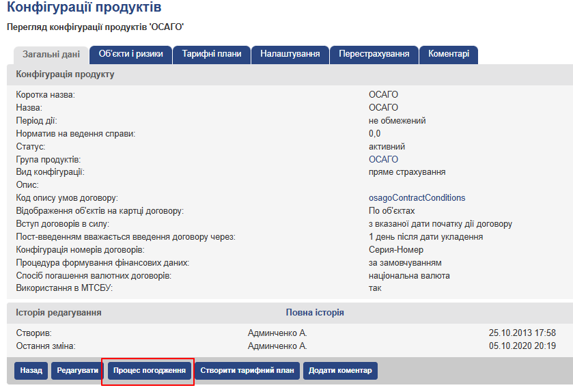Click the Остання зміна date 05.10.2020 20:19
This screenshot has height=392, width=573.
tap(522, 346)
